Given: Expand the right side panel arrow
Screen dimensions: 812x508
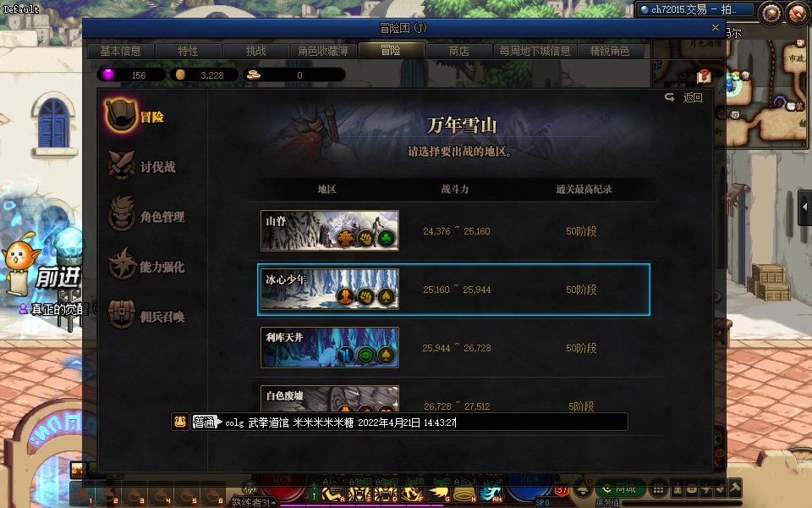Looking at the screenshot, I should [x=804, y=207].
